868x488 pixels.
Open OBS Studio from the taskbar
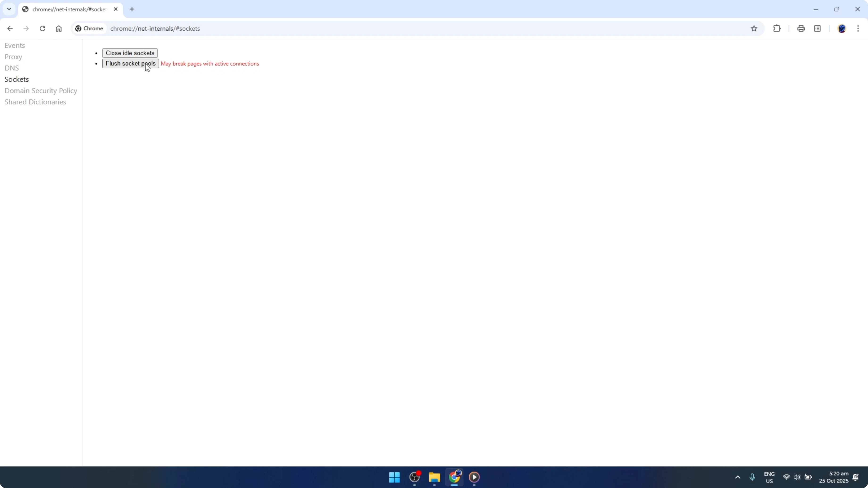pyautogui.click(x=414, y=478)
